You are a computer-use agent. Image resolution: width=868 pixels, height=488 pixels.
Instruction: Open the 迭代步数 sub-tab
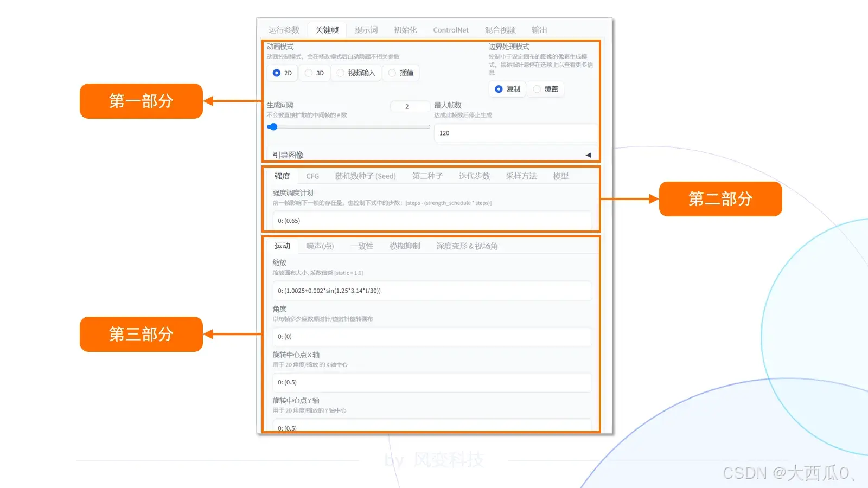(x=475, y=176)
